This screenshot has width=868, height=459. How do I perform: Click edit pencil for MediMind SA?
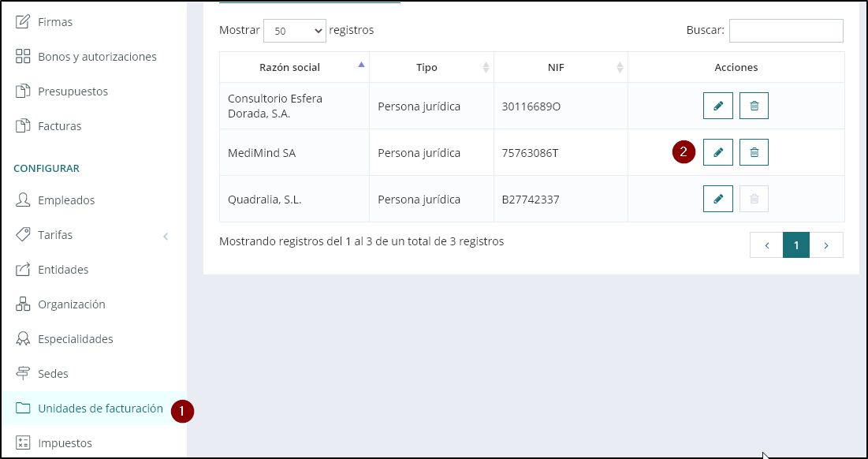pos(717,152)
